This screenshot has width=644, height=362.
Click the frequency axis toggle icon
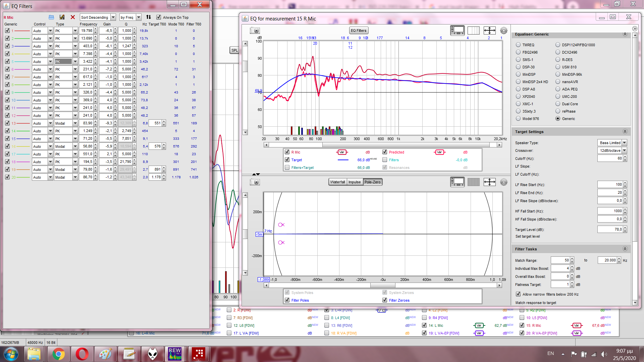pos(473,31)
